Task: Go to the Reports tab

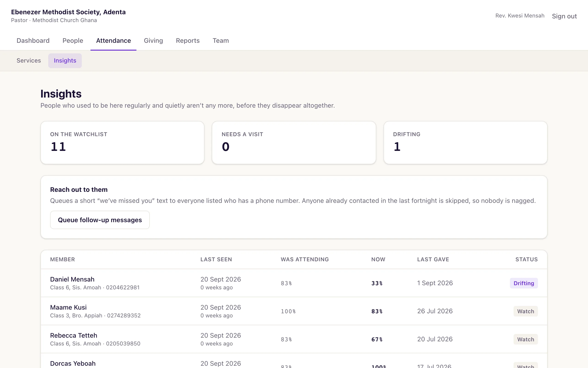Action: pos(188,40)
